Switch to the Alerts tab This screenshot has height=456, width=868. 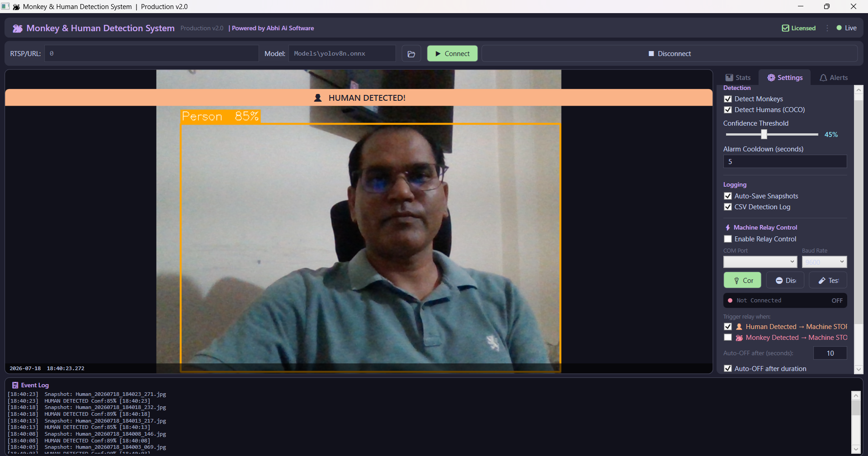click(834, 78)
